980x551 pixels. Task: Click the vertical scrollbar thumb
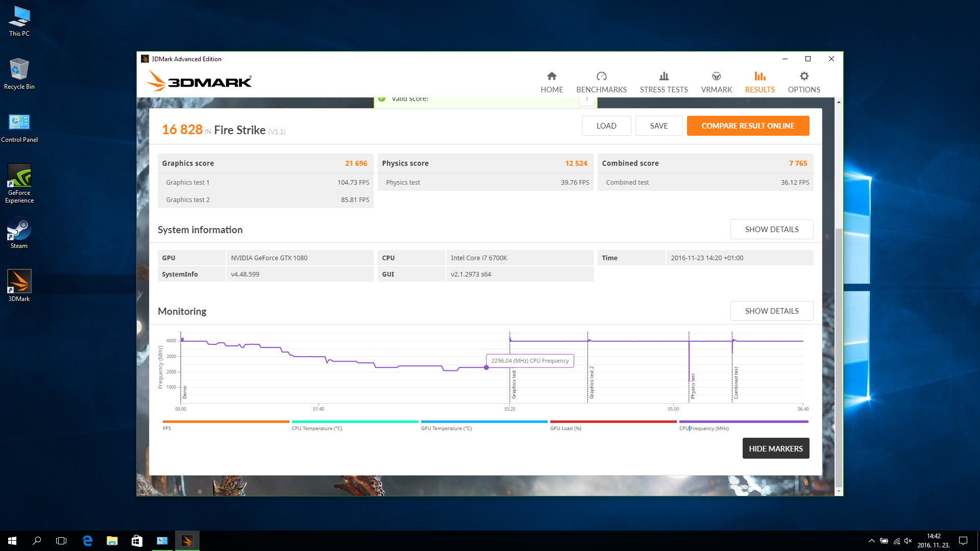coord(839,357)
